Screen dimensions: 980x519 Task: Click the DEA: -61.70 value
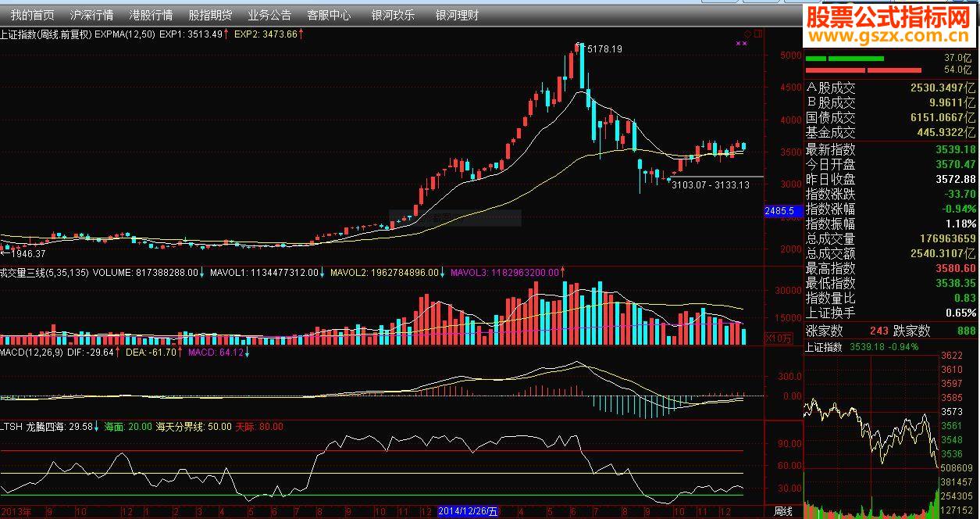point(151,353)
